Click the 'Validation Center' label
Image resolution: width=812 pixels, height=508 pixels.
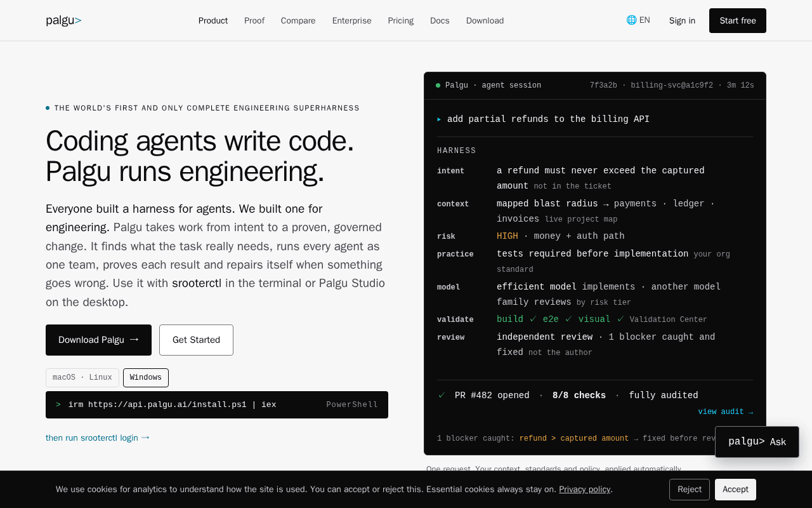point(668,319)
